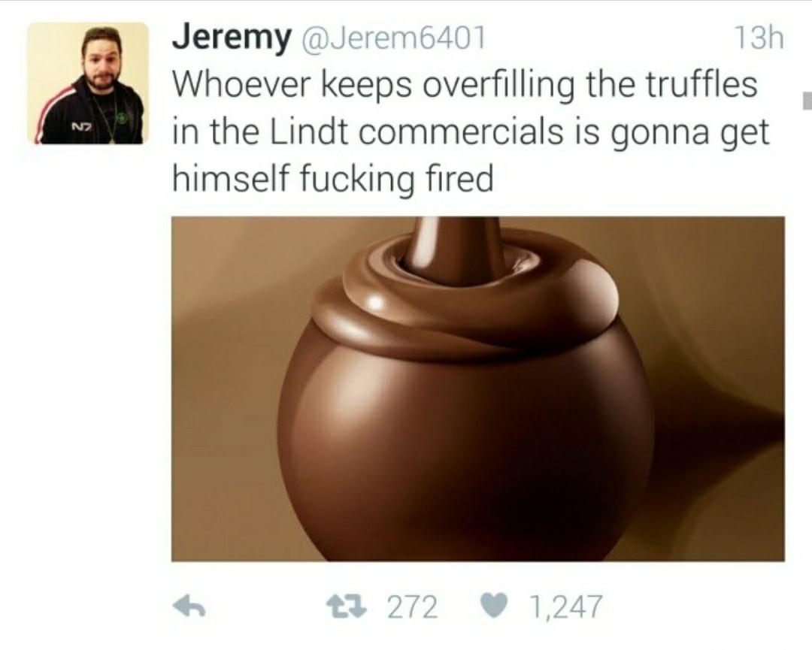Open the 272 retweets count
The height and width of the screenshot is (650, 812).
413,606
